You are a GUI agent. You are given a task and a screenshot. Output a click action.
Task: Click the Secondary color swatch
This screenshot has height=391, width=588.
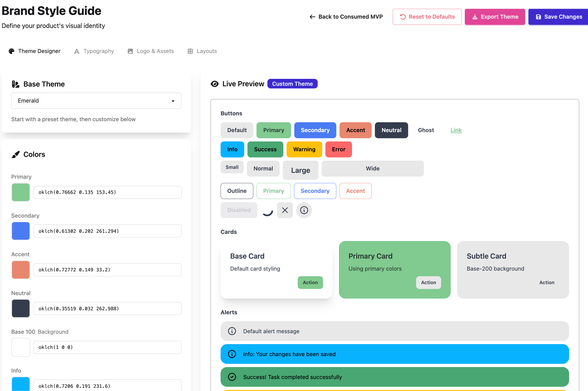21,231
